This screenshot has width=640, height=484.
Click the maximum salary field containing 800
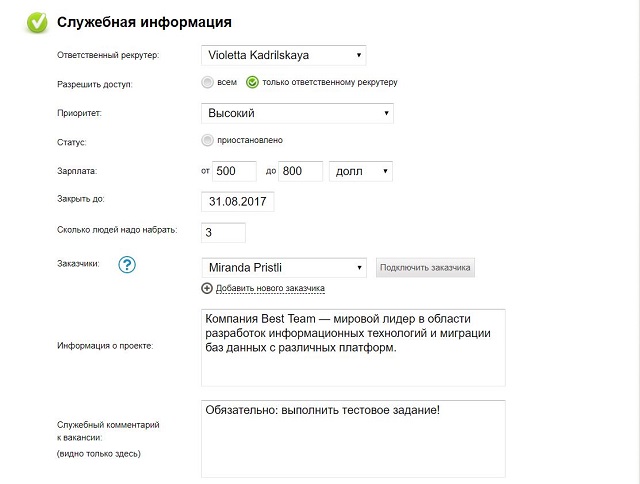coord(300,171)
